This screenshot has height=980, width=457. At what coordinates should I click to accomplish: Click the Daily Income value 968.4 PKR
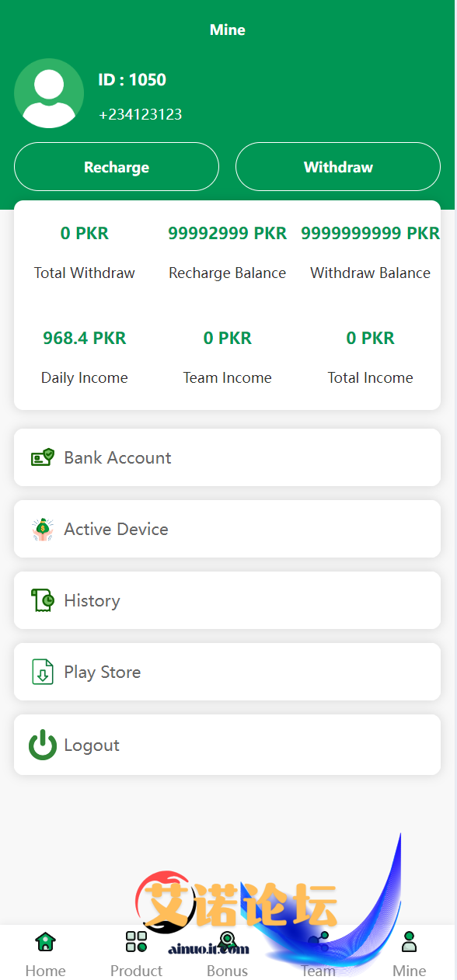point(84,338)
